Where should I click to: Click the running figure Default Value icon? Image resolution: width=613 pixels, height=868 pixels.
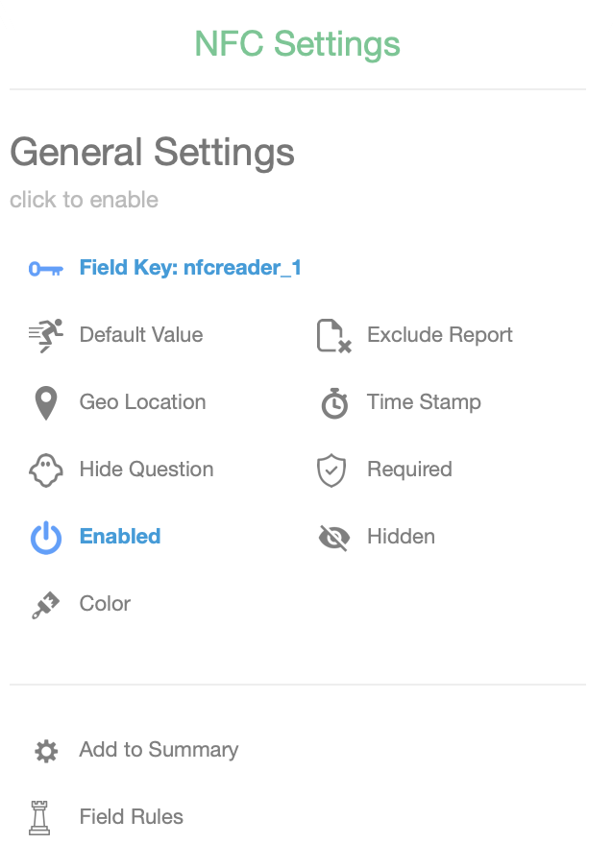[45, 335]
